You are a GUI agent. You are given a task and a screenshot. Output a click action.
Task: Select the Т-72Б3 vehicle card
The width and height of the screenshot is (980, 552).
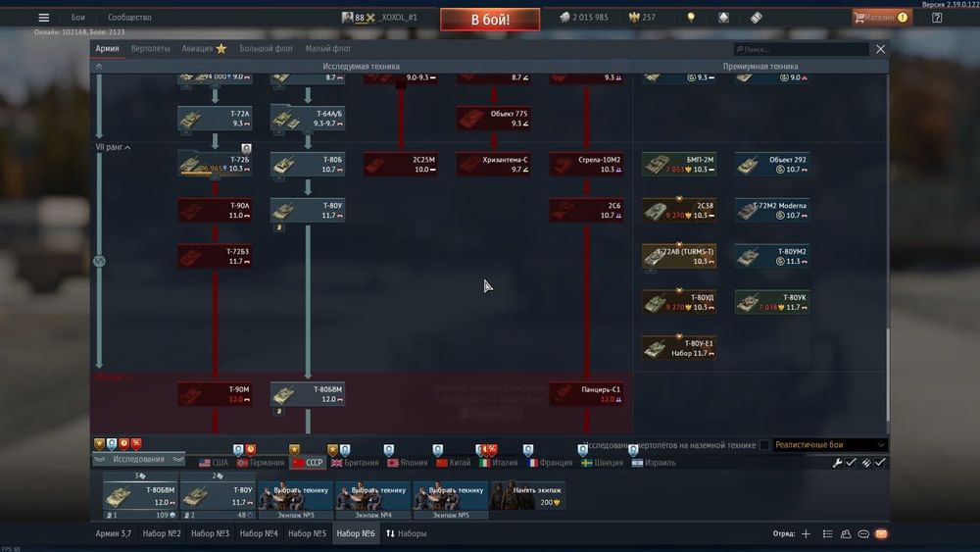215,256
